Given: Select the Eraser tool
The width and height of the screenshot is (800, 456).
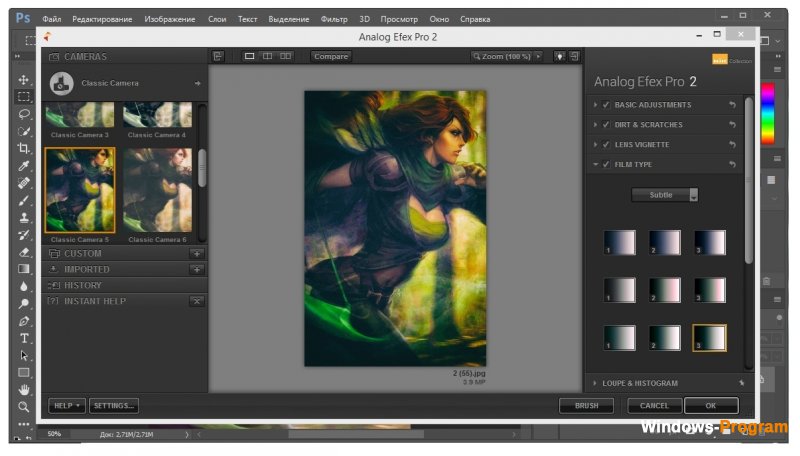Looking at the screenshot, I should [23, 252].
